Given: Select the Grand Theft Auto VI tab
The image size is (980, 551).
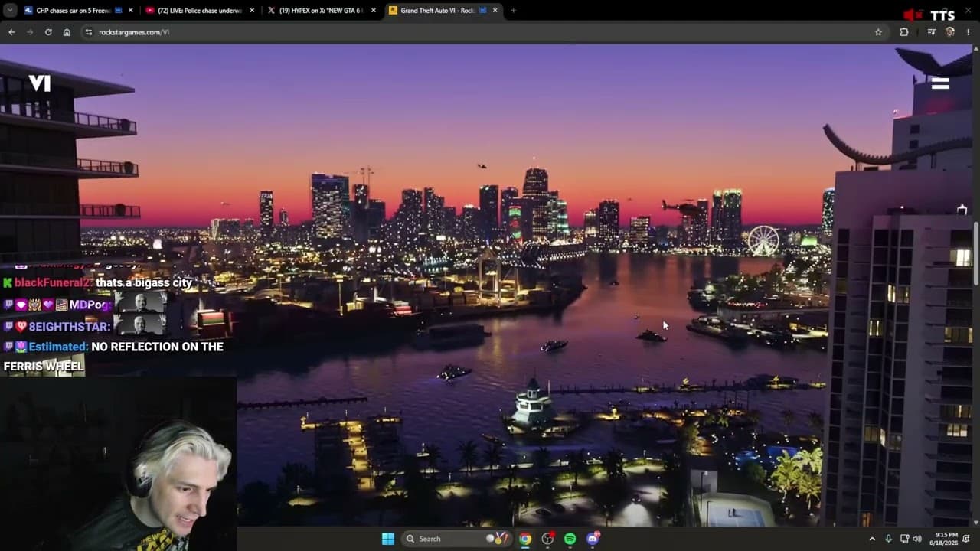Looking at the screenshot, I should [443, 11].
